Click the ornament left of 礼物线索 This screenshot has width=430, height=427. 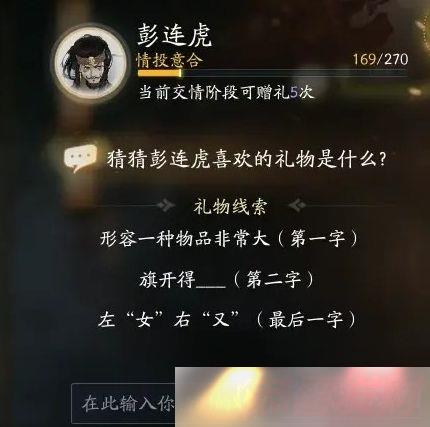pyautogui.click(x=166, y=206)
